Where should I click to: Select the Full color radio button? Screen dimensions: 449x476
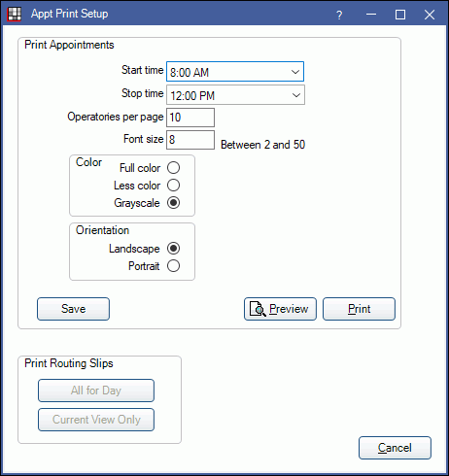tap(173, 168)
